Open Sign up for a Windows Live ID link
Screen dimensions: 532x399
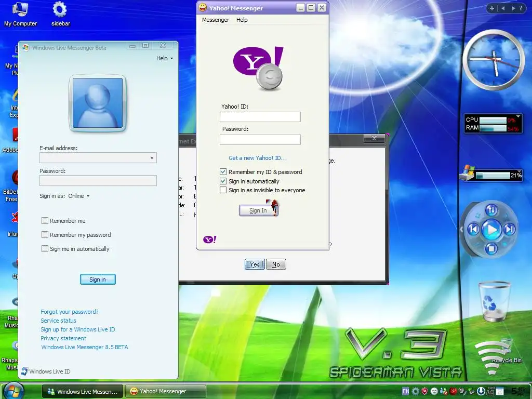(78, 329)
